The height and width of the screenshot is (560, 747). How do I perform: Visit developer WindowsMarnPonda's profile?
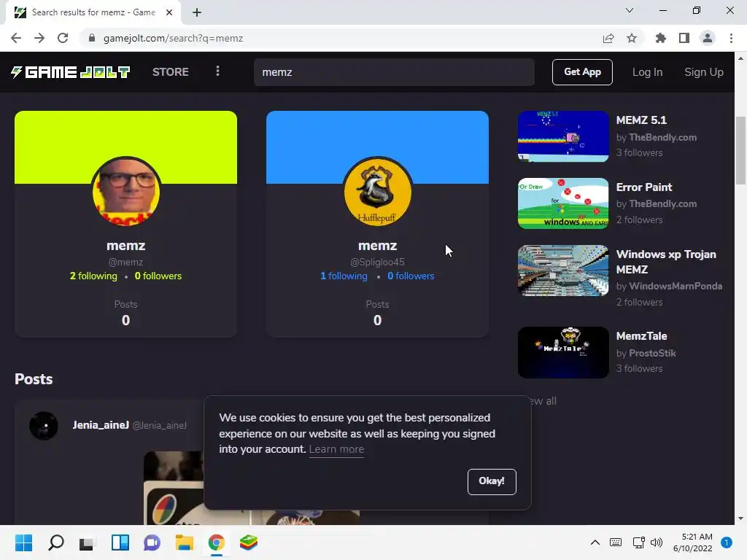pyautogui.click(x=676, y=286)
